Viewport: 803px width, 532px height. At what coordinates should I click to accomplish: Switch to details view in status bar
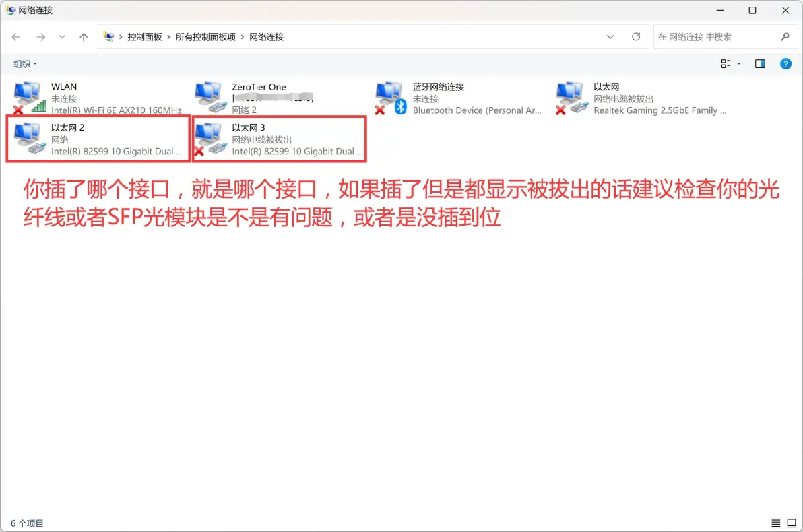coord(776,523)
